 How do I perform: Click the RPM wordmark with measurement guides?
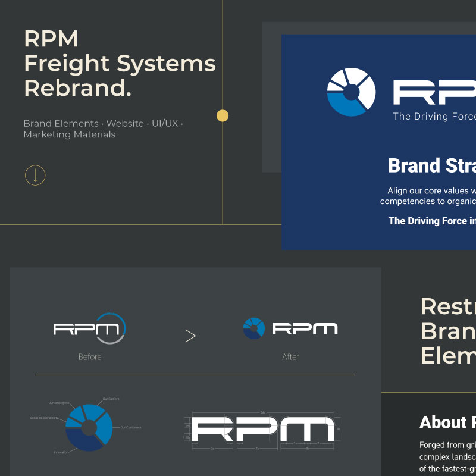pyautogui.click(x=262, y=430)
